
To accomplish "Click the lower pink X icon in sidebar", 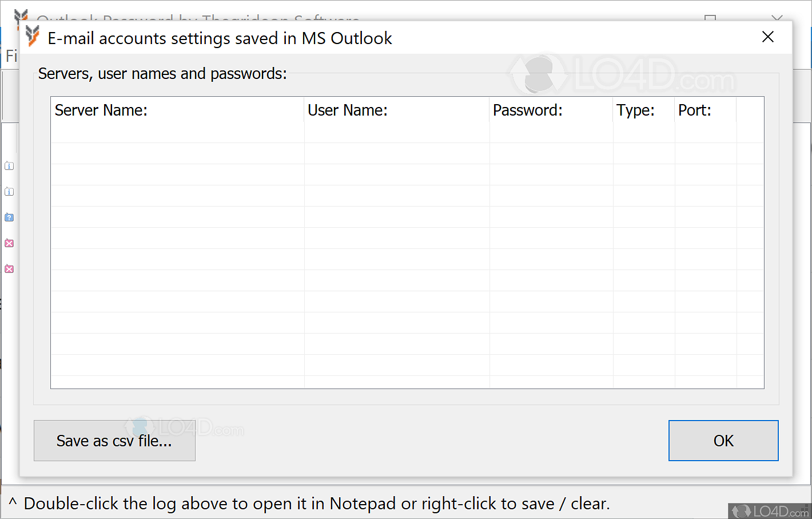I will (x=9, y=269).
